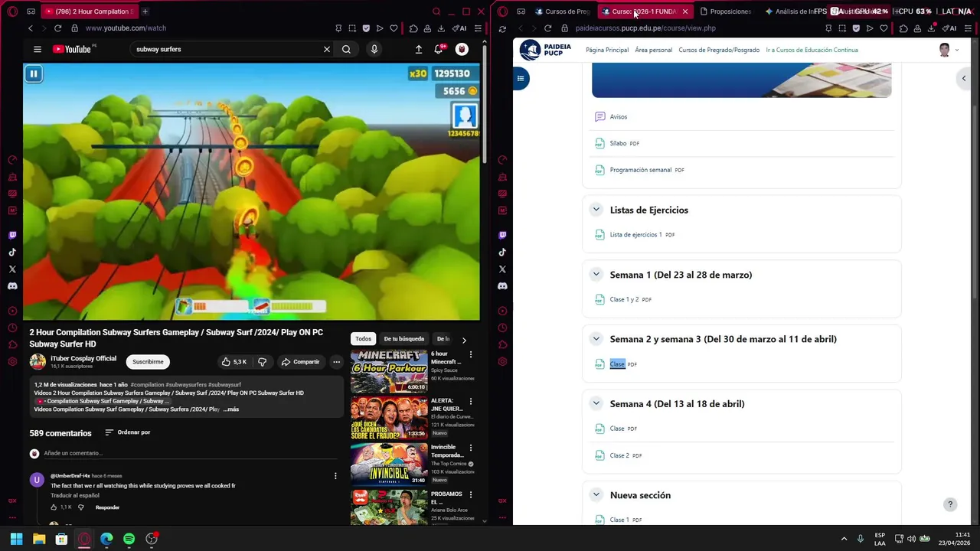The height and width of the screenshot is (551, 980).
Task: Click the YouTube voice search microphone
Action: 374,49
